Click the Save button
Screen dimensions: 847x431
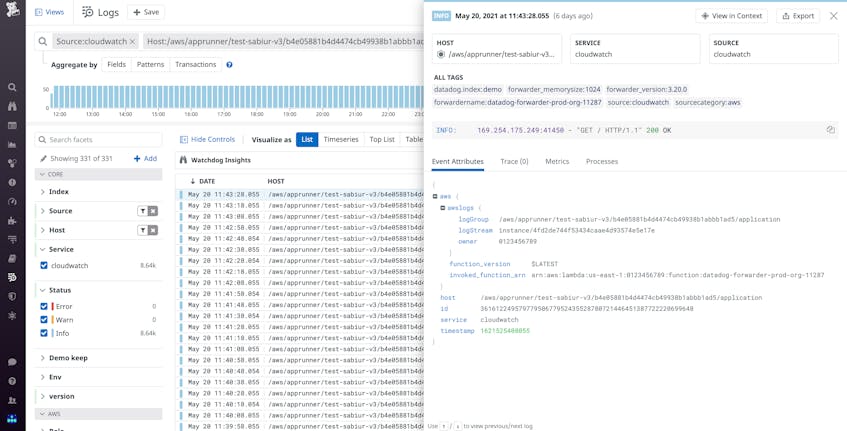[146, 12]
